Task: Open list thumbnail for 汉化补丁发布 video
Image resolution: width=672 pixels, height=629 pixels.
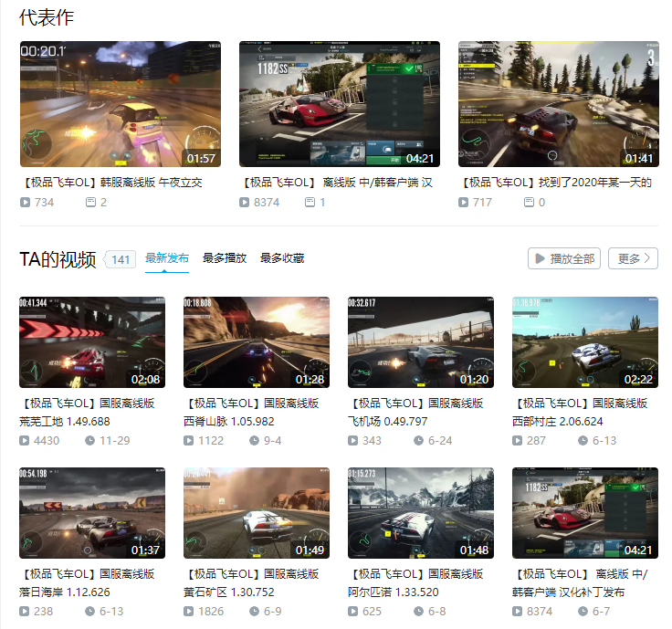Action: 585,513
